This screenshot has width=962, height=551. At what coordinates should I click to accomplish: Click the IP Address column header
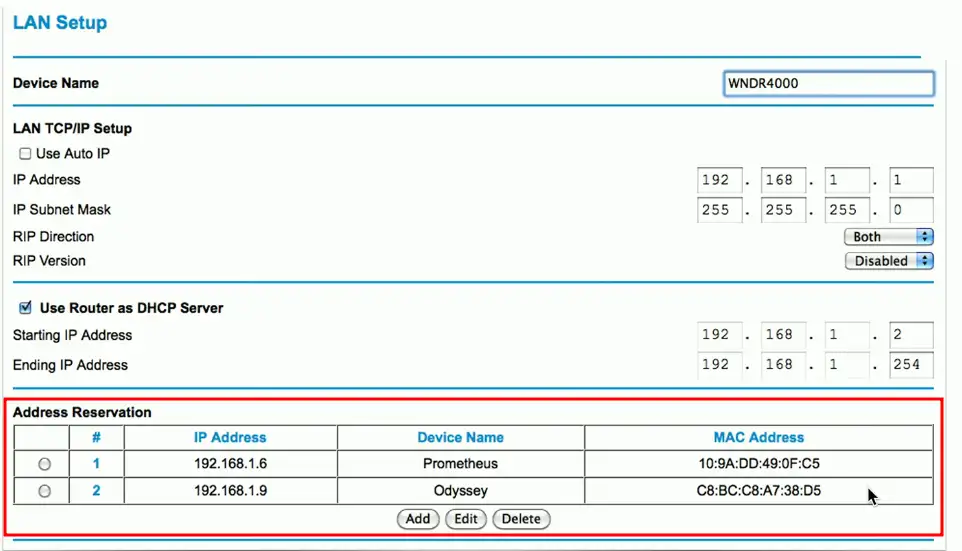click(x=230, y=437)
